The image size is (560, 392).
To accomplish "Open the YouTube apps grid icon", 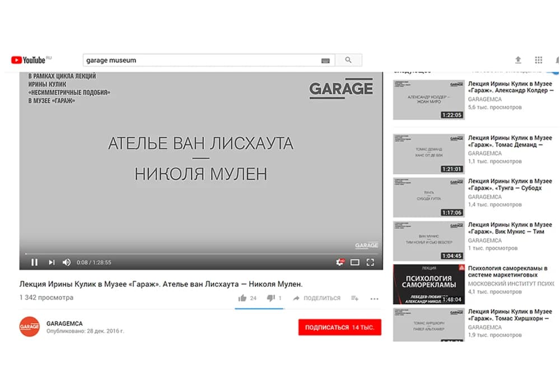I will (539, 60).
